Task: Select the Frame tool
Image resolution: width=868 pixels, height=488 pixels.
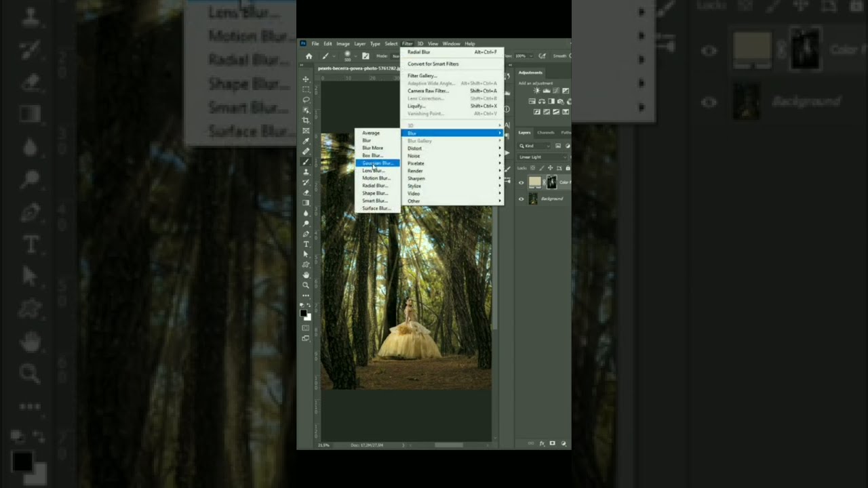Action: (x=306, y=130)
